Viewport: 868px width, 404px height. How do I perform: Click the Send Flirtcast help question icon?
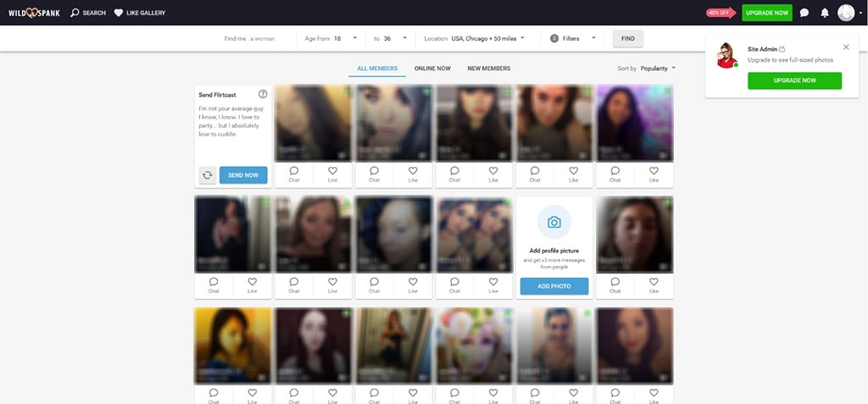click(263, 94)
